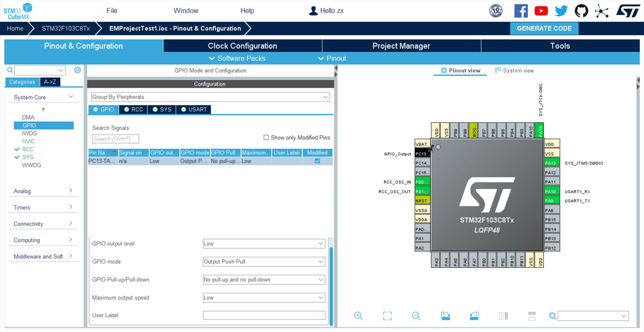
Task: Select DMA in System Core list
Action: [28, 117]
